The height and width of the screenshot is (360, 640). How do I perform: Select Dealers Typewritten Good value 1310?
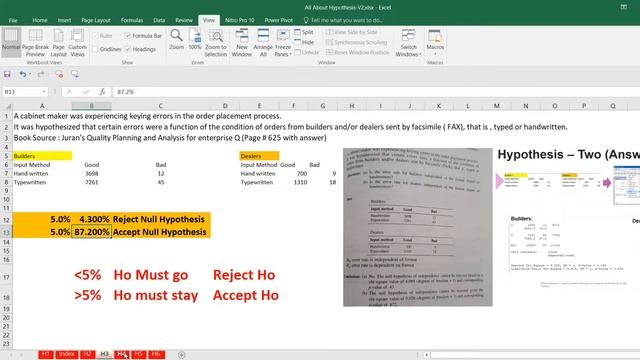pos(293,182)
